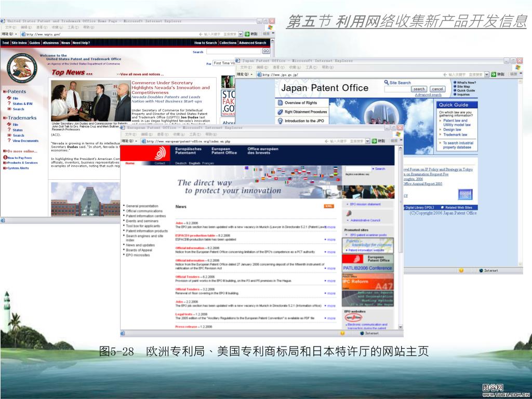Screen dimensions: 532x399
Task: Open the 文件 menu in USPTO window
Action: pos(10,27)
